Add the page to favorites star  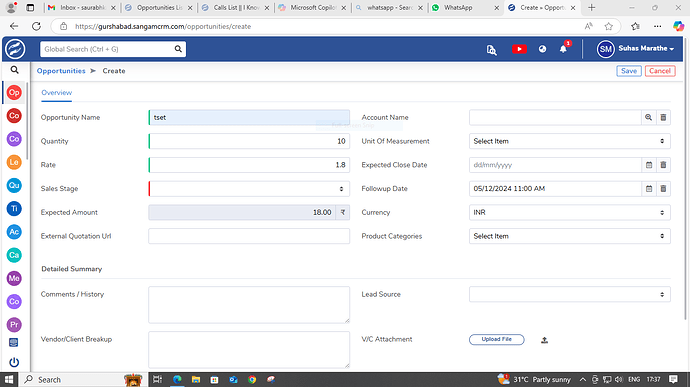tap(609, 26)
